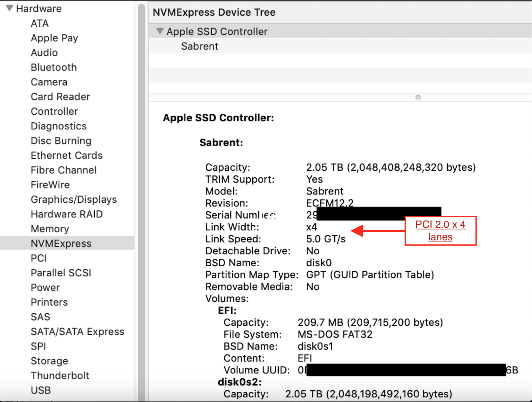The width and height of the screenshot is (532, 402).
Task: Select SATA/SATA Express in the sidebar
Action: click(78, 331)
